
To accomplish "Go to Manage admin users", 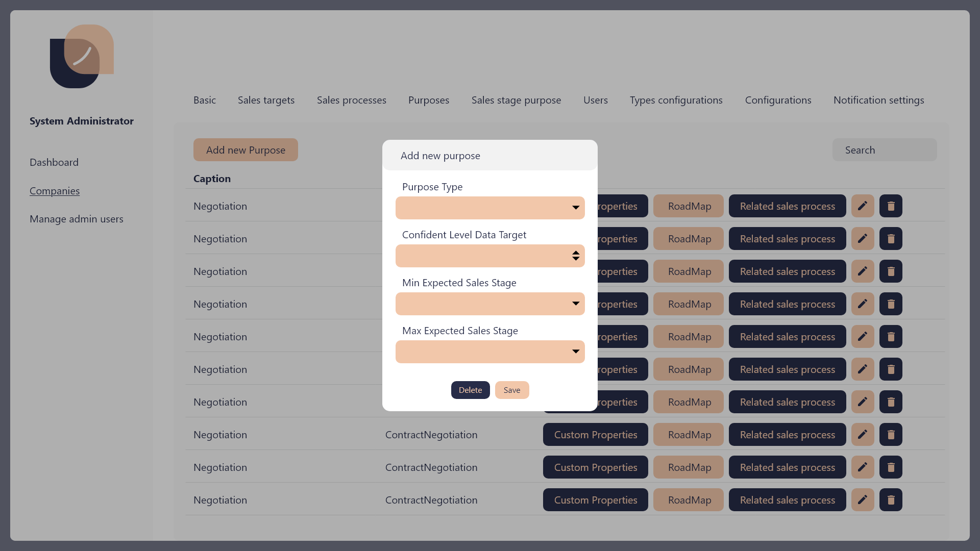I will coord(77,219).
